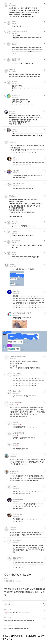Click the speech bubble icon beside 댓글
The width and height of the screenshot is (49, 644).
[x=5, y=604]
